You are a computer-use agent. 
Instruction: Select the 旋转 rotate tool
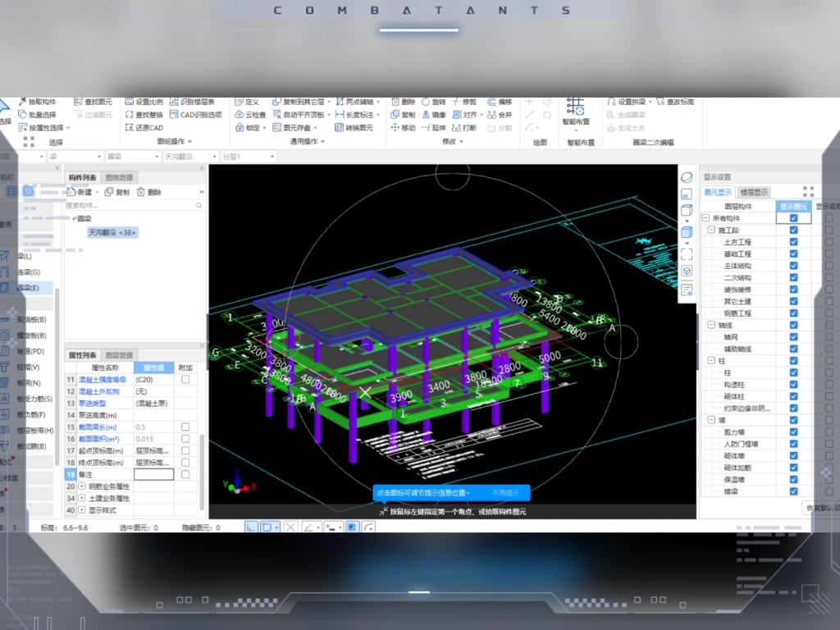tap(433, 102)
